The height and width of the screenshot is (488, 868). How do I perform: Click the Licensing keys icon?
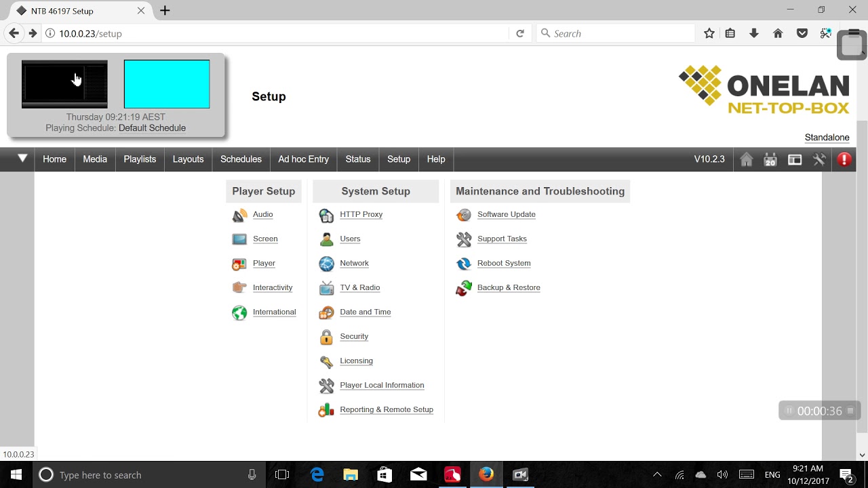[x=326, y=361]
